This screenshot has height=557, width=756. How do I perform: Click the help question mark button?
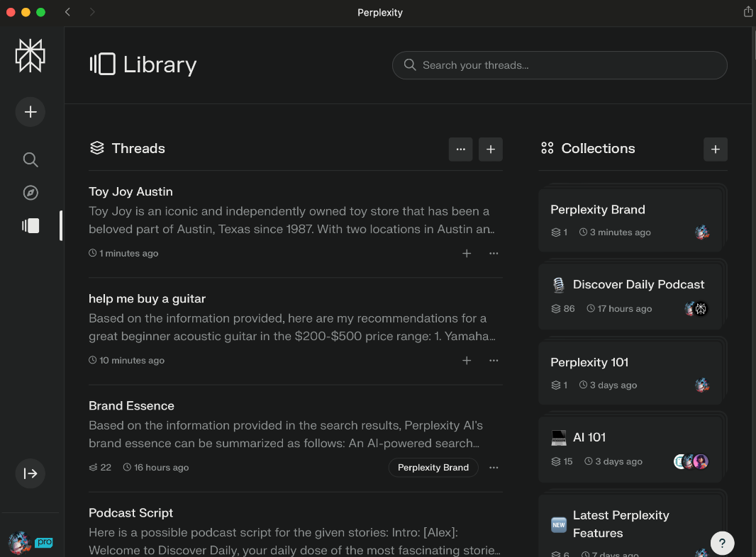point(722,544)
